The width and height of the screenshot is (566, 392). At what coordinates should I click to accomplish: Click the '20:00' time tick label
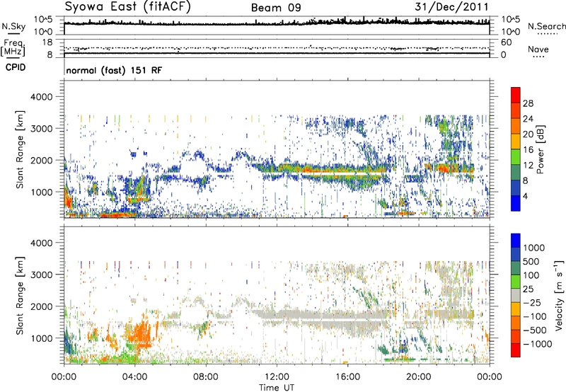tap(418, 377)
